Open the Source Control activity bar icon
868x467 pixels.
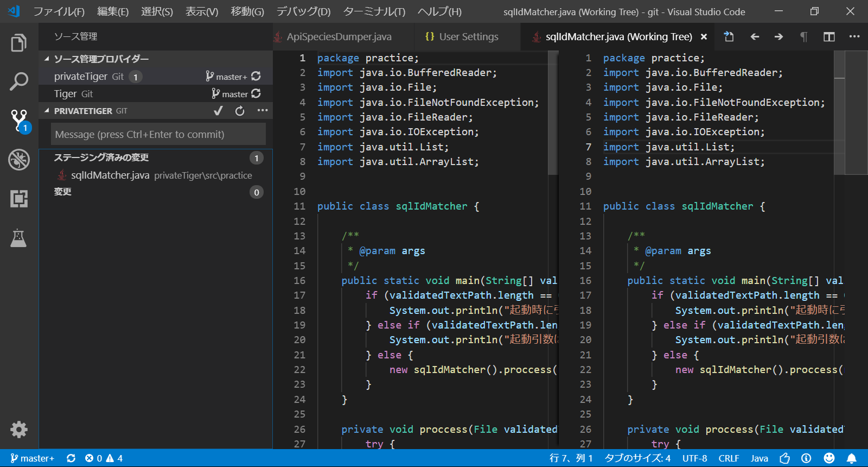pos(19,121)
